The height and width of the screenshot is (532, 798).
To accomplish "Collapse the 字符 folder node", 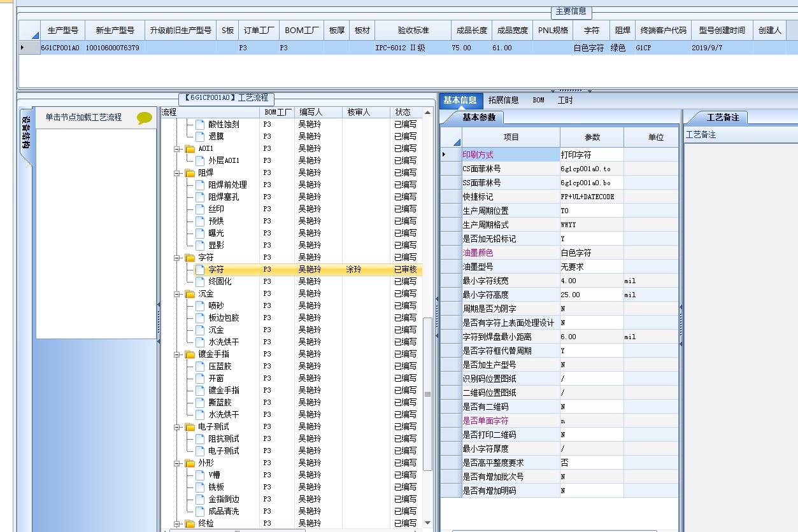I will pyautogui.click(x=177, y=258).
